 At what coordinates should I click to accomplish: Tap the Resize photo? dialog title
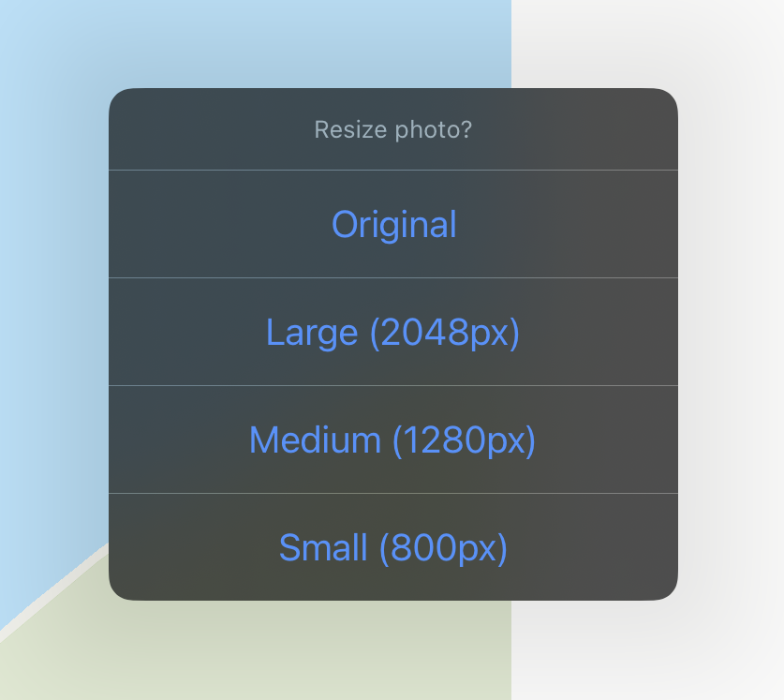pos(392,130)
